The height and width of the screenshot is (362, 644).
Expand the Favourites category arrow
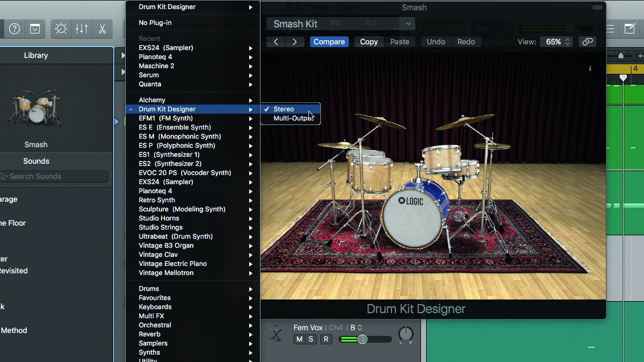pyautogui.click(x=250, y=298)
